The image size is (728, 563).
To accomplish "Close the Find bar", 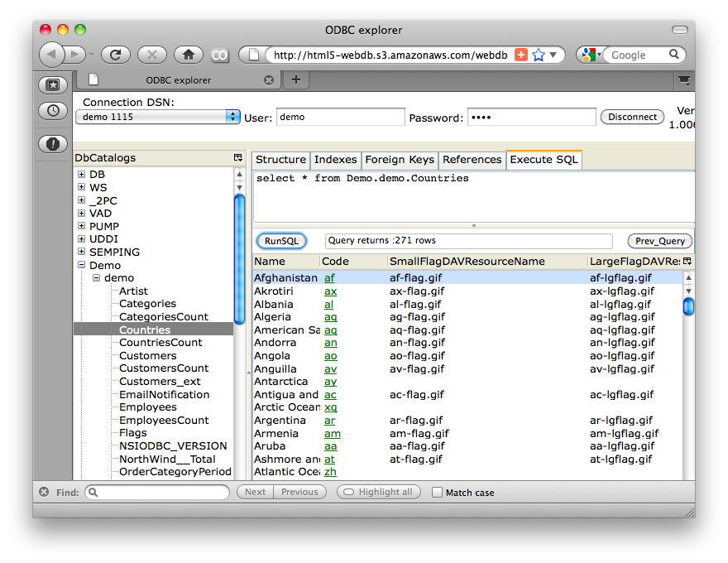I will 44,492.
